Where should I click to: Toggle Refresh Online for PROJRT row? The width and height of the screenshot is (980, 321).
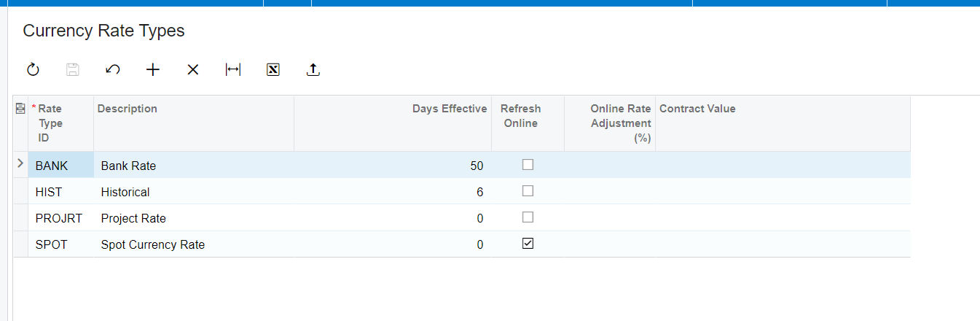tap(528, 217)
